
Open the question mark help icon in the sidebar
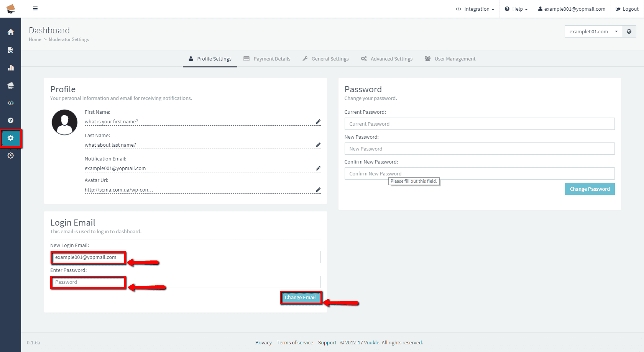tap(11, 120)
